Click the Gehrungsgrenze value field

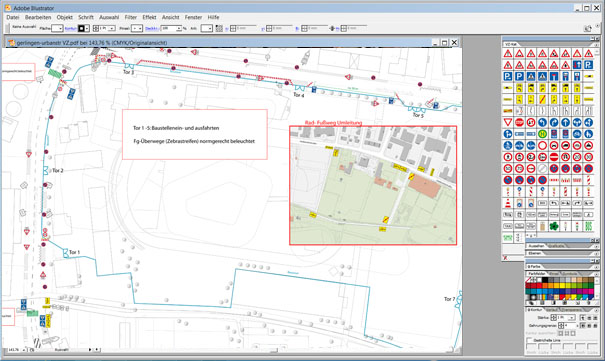coord(570,325)
